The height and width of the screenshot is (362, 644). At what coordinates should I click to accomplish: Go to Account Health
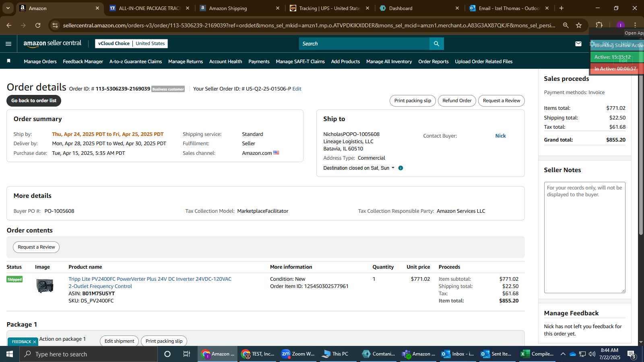pyautogui.click(x=225, y=62)
